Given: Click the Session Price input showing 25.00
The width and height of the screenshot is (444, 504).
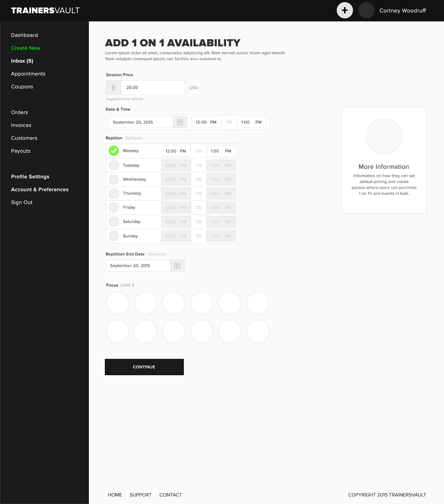Looking at the screenshot, I should tap(153, 88).
